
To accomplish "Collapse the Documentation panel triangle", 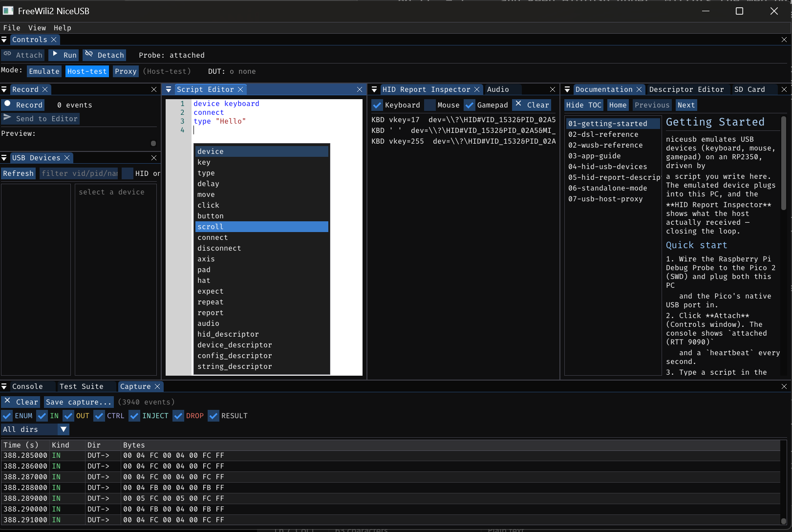I will tap(567, 89).
